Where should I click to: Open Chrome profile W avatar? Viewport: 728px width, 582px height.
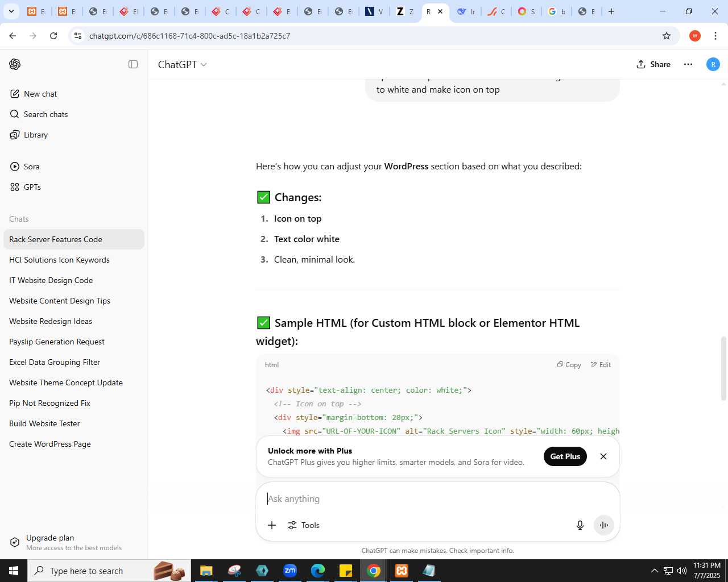point(695,36)
